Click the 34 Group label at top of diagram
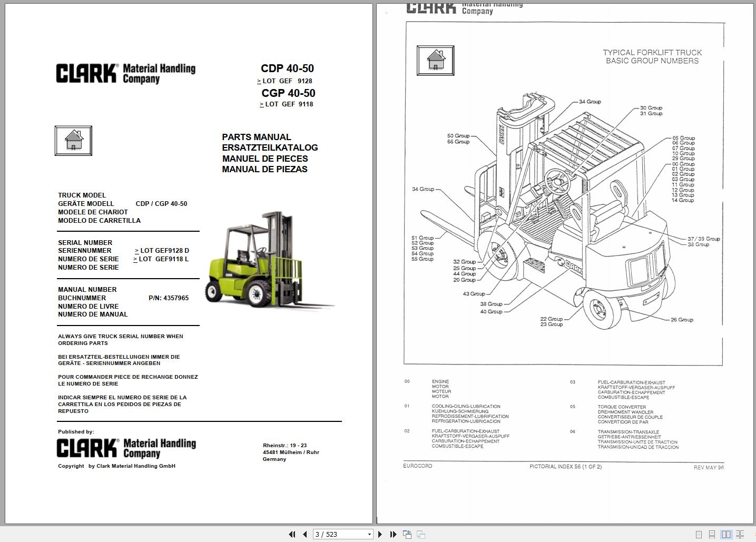This screenshot has width=756, height=542. point(590,102)
